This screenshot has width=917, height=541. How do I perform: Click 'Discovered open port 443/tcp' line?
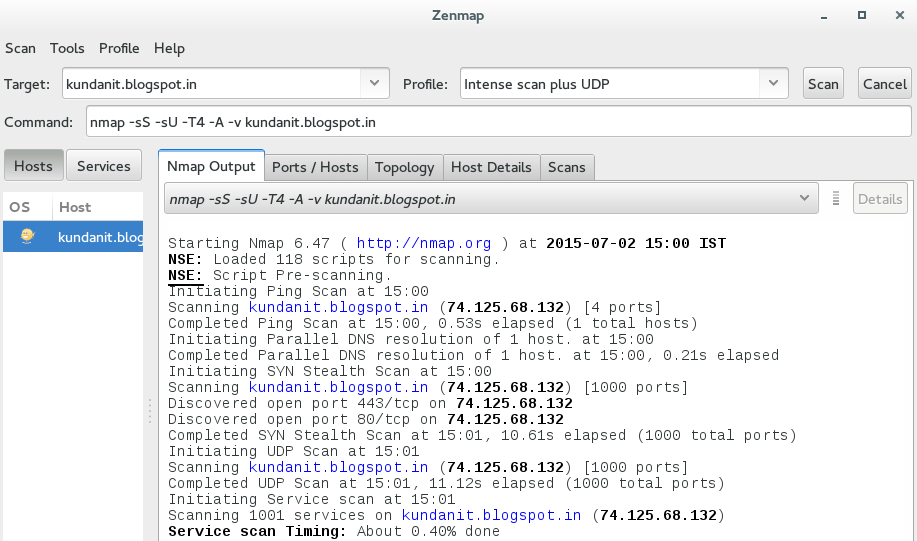coord(370,403)
